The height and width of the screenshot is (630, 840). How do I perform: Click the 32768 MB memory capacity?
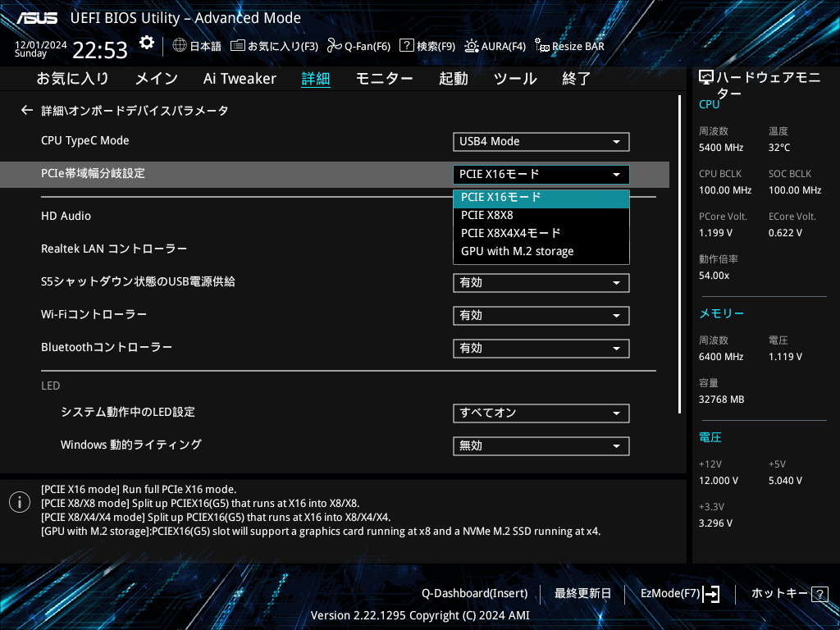(722, 399)
